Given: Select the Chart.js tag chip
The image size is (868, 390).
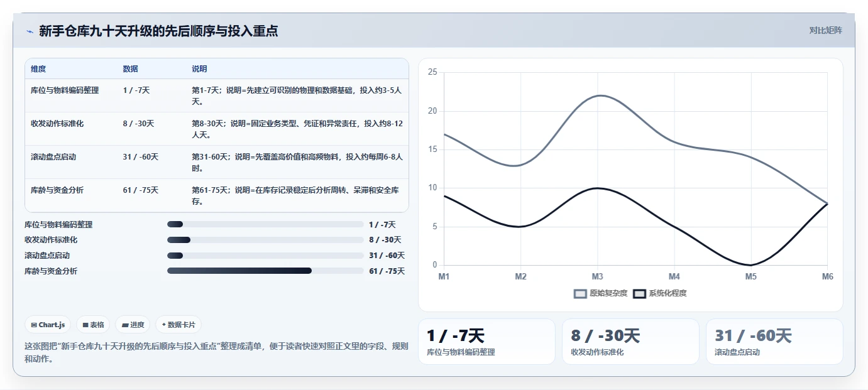Looking at the screenshot, I should (48, 325).
